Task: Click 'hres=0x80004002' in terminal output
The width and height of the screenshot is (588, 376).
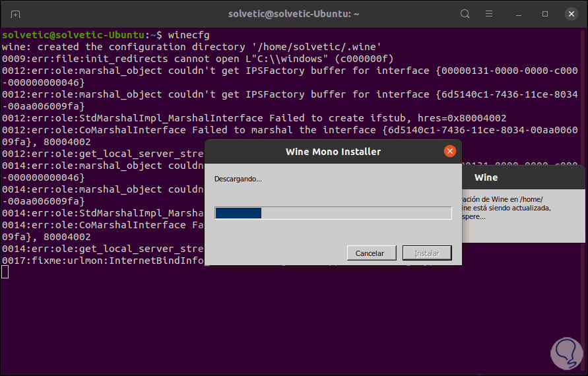Action: pos(462,118)
